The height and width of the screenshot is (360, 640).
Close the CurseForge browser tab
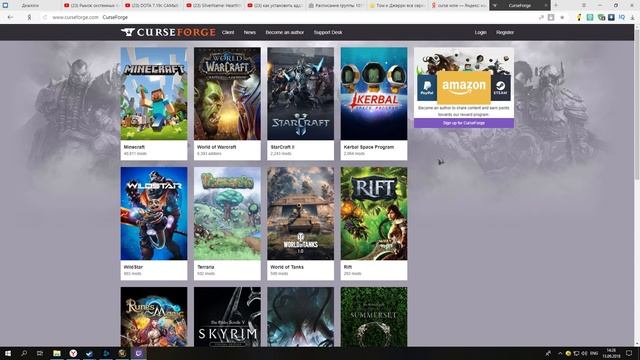click(546, 6)
